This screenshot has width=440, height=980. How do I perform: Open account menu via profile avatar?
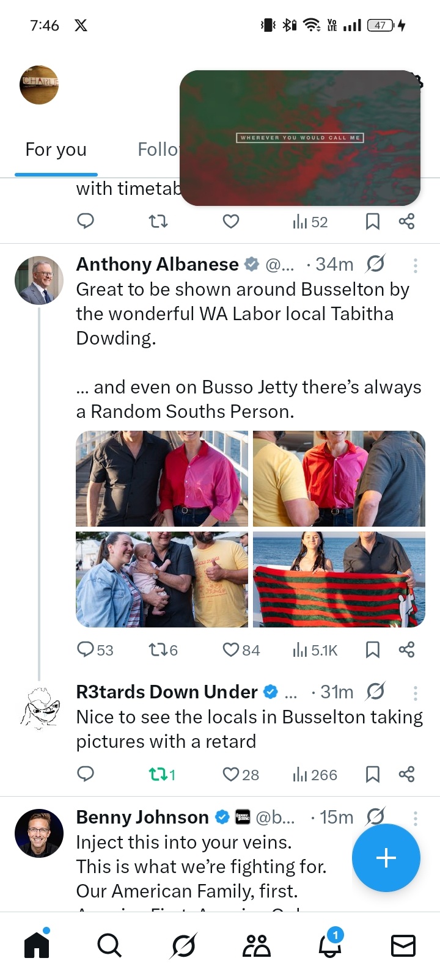(x=39, y=85)
